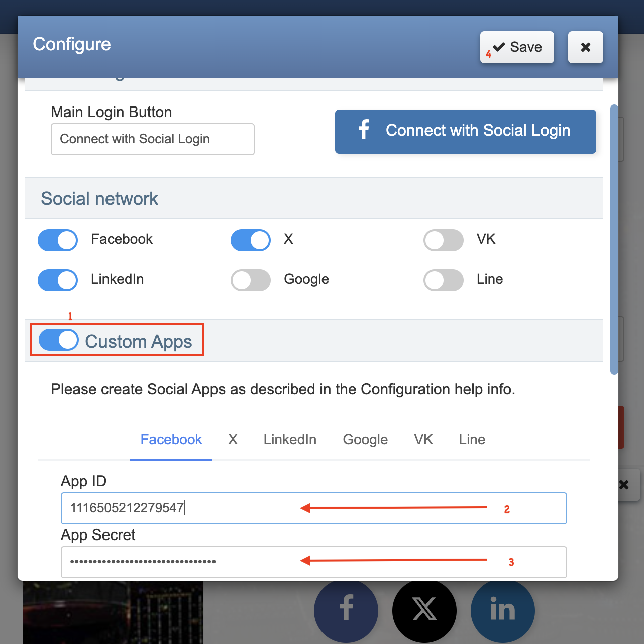Select the Facebook custom app tab
The image size is (644, 644).
tap(171, 440)
